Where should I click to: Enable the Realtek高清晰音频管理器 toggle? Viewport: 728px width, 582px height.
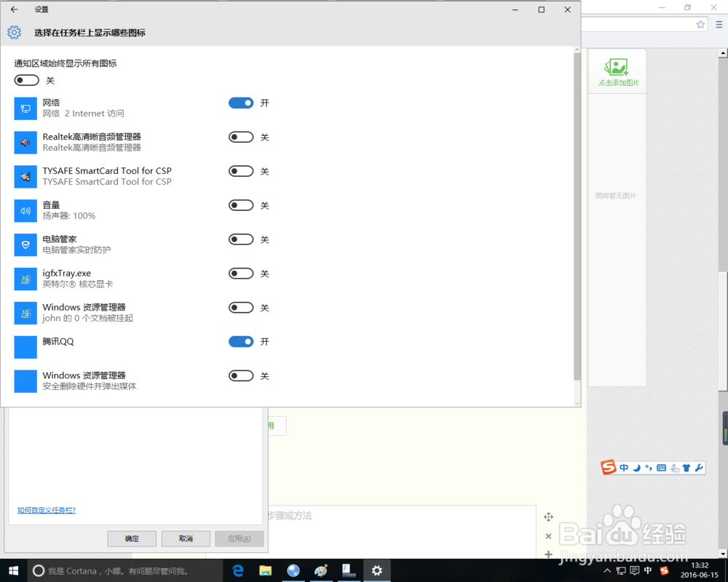coord(241,137)
